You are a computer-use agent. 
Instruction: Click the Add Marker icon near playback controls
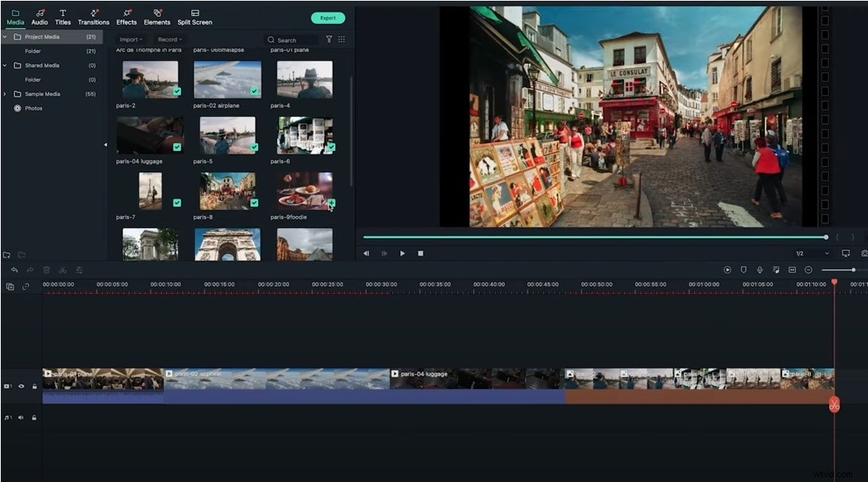(743, 269)
